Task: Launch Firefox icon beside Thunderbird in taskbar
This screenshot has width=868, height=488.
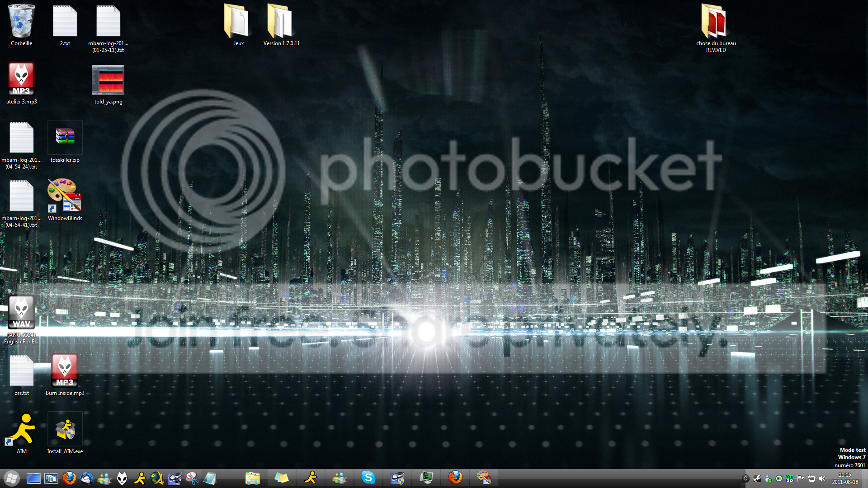Action: 69,478
